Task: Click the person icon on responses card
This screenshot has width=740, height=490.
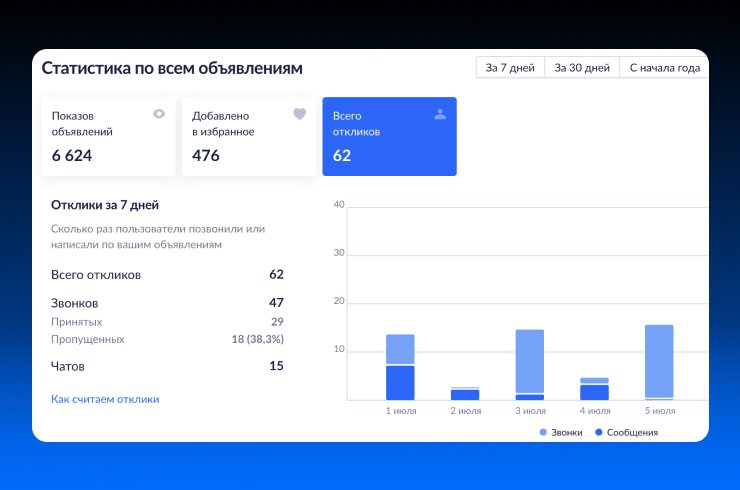Action: pyautogui.click(x=440, y=114)
